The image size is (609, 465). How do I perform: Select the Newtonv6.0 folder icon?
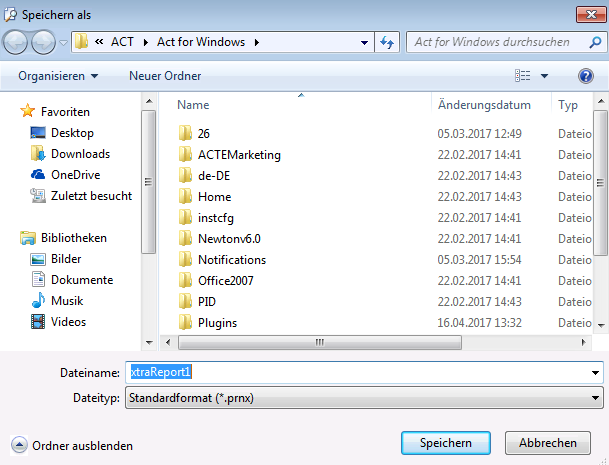(185, 238)
